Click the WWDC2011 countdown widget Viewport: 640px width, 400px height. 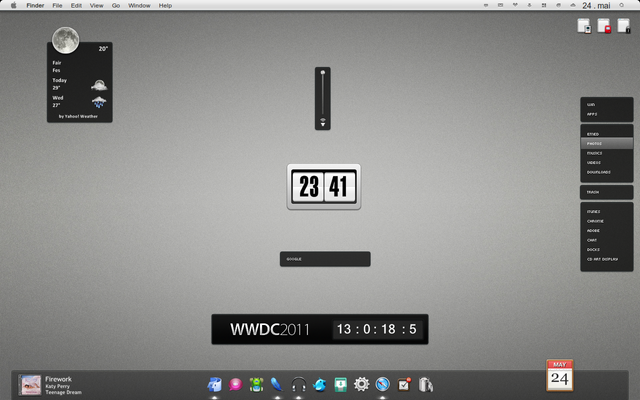(320, 329)
